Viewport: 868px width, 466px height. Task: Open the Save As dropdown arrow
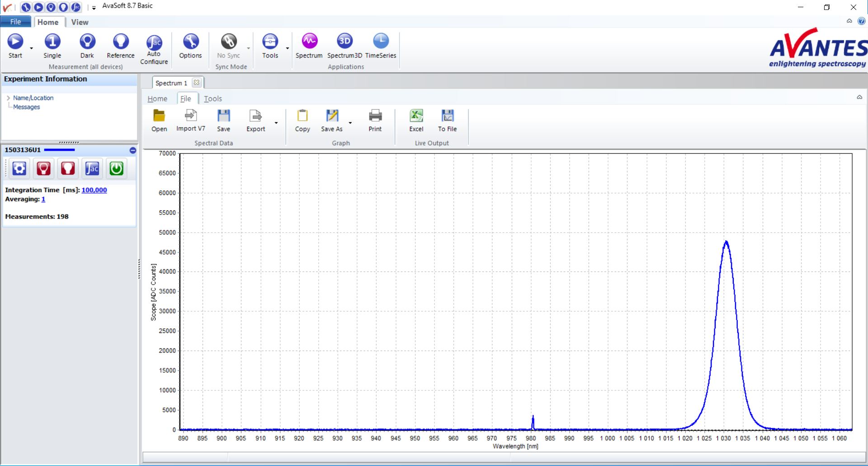(x=350, y=123)
